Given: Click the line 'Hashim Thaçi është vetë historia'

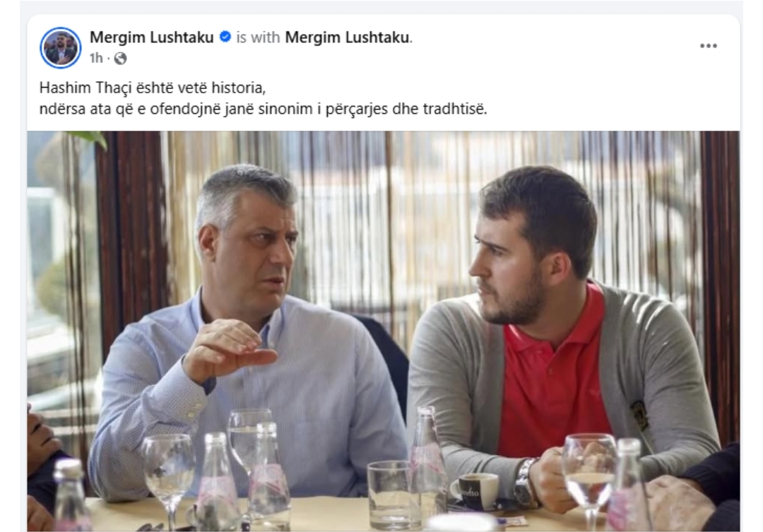Looking at the screenshot, I should click(153, 88).
